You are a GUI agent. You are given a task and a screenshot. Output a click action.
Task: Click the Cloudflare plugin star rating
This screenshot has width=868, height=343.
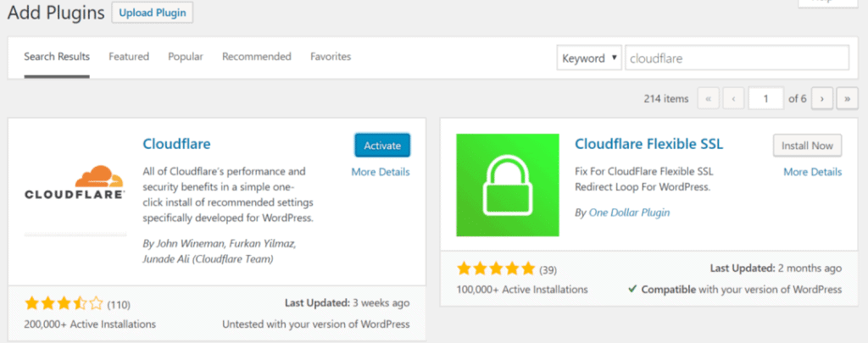pyautogui.click(x=64, y=303)
